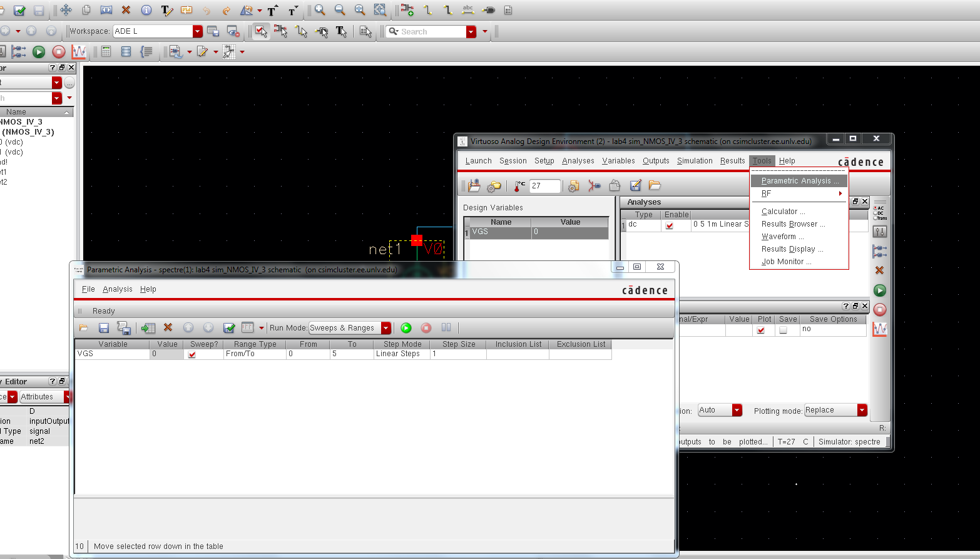Move selected row up in parametric table
980x559 pixels.
pos(188,327)
